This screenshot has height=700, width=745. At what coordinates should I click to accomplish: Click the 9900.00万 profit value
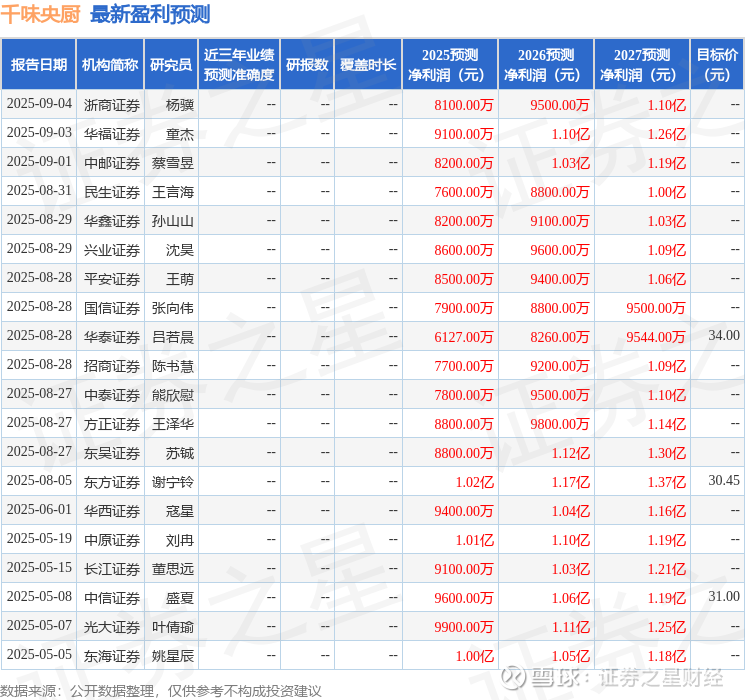click(x=464, y=626)
